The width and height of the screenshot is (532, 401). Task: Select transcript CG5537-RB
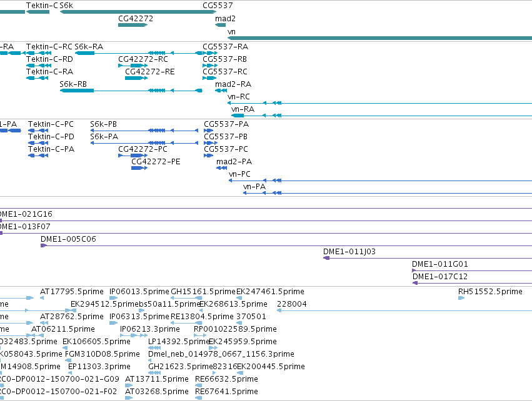point(210,66)
